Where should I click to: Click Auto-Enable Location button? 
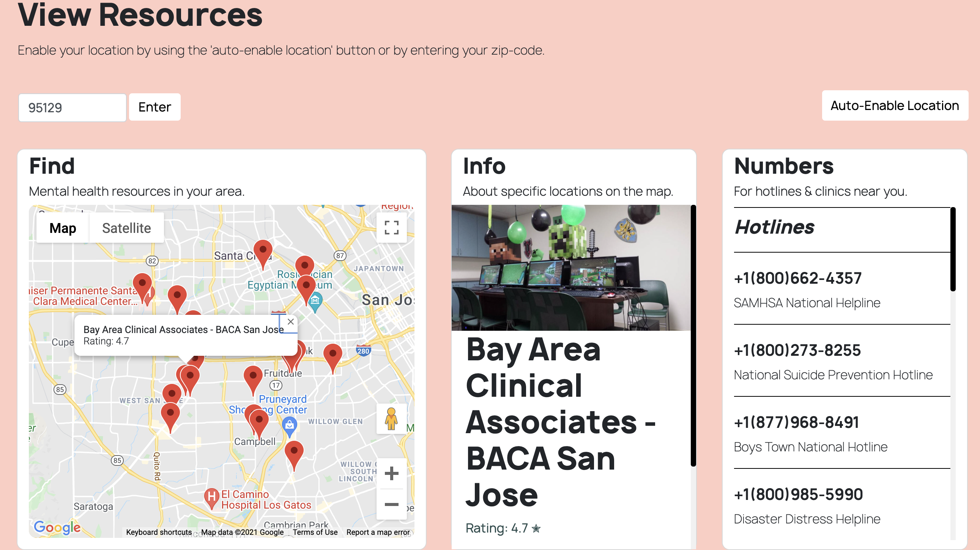coord(894,106)
